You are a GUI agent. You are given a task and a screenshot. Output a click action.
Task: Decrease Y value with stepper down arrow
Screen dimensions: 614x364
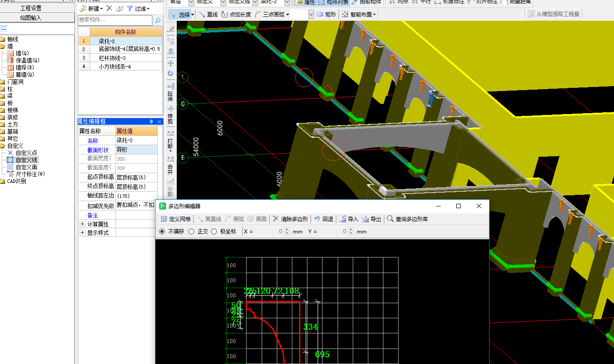[351, 233]
